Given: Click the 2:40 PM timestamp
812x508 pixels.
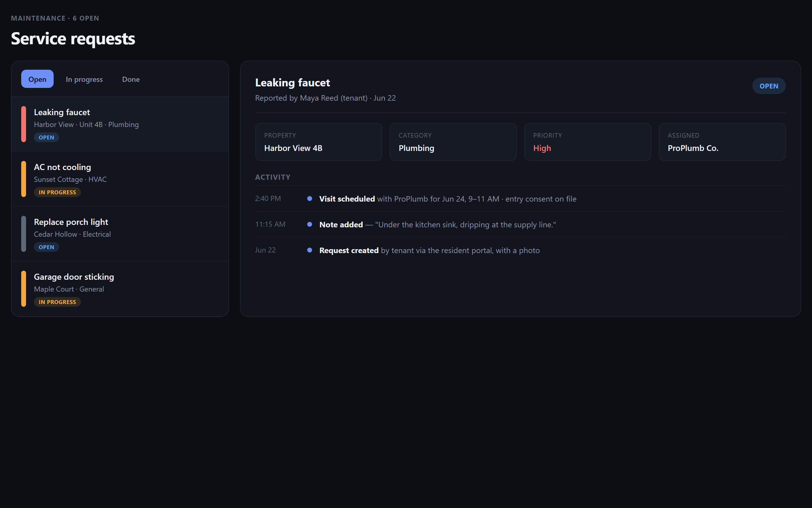Looking at the screenshot, I should pos(268,199).
